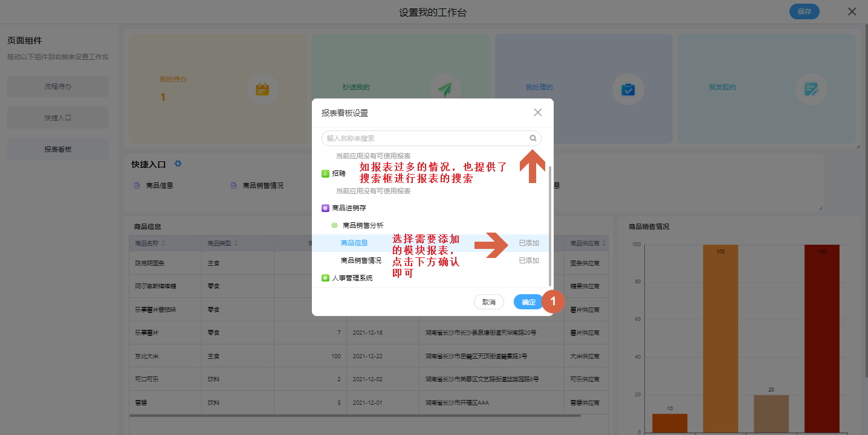Close the 报表看板设置 dialog
Viewport: 868px width, 435px height.
(537, 112)
